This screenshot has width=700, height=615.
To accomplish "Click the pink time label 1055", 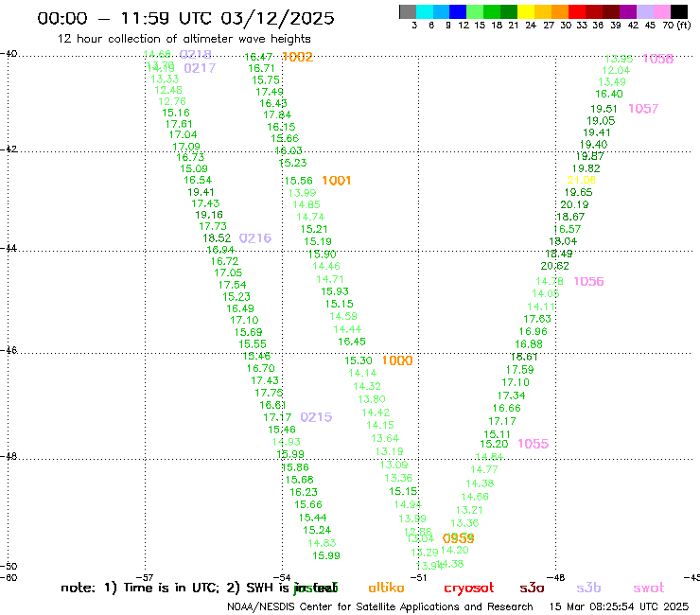I will tap(534, 444).
